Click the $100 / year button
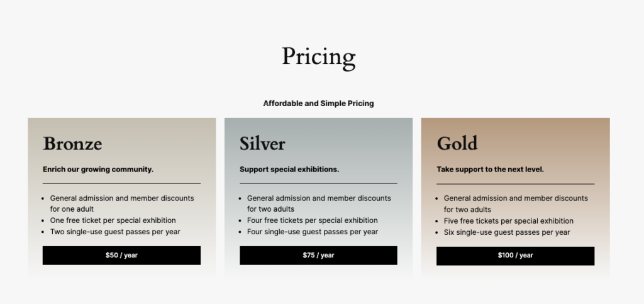 [515, 255]
